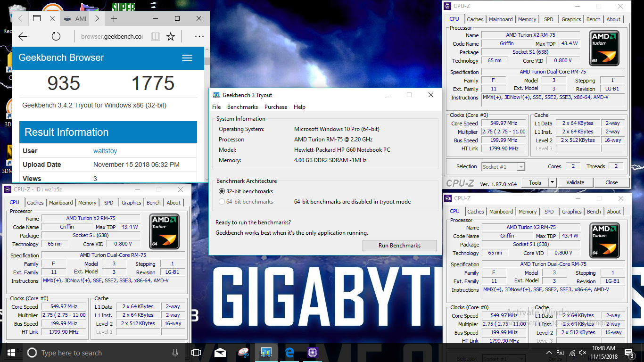Image resolution: width=644 pixels, height=362 pixels.
Task: Close the current Edge tab
Action: pyautogui.click(x=52, y=19)
